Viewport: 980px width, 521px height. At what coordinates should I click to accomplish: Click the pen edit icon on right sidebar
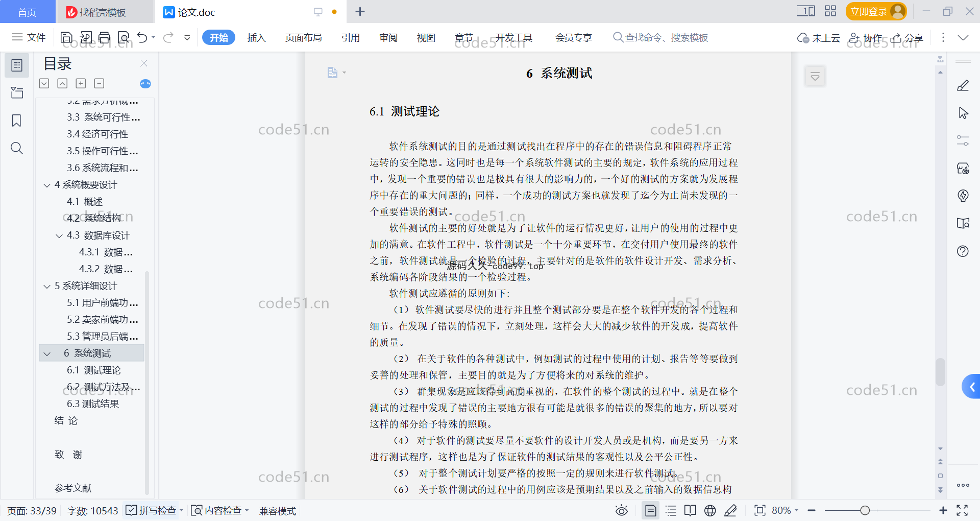[x=963, y=85]
